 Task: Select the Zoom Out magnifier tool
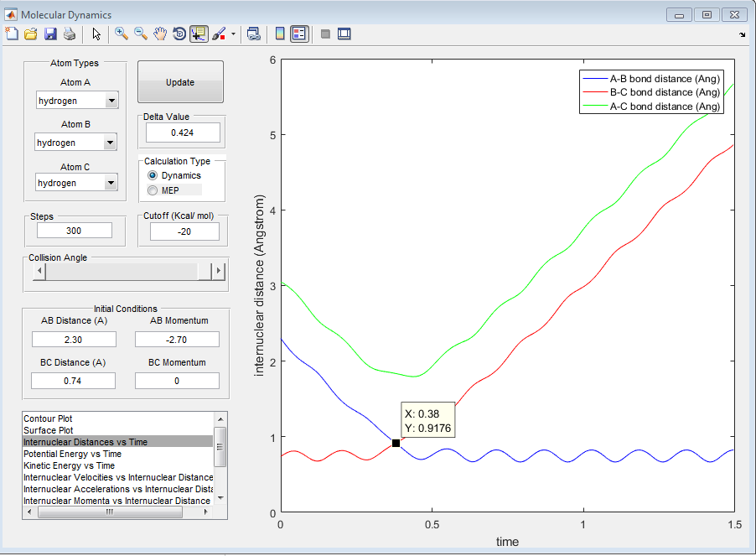[141, 34]
